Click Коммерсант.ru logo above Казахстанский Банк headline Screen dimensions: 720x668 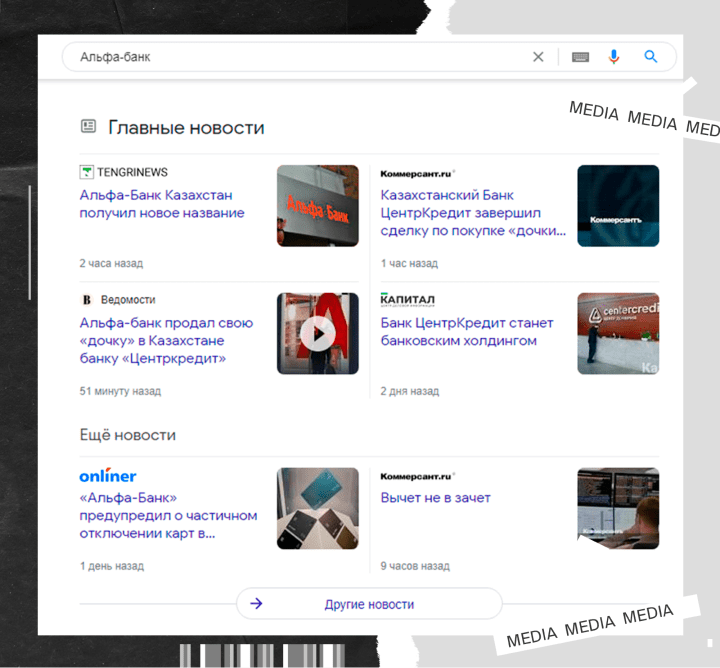(417, 174)
